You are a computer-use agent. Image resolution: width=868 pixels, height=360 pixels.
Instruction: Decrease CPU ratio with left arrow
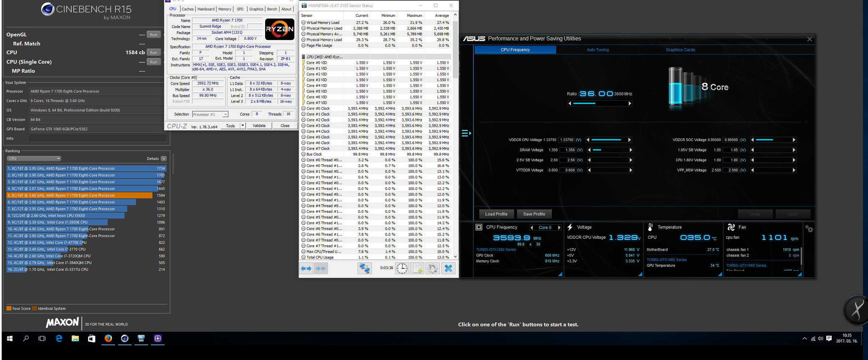tap(569, 103)
